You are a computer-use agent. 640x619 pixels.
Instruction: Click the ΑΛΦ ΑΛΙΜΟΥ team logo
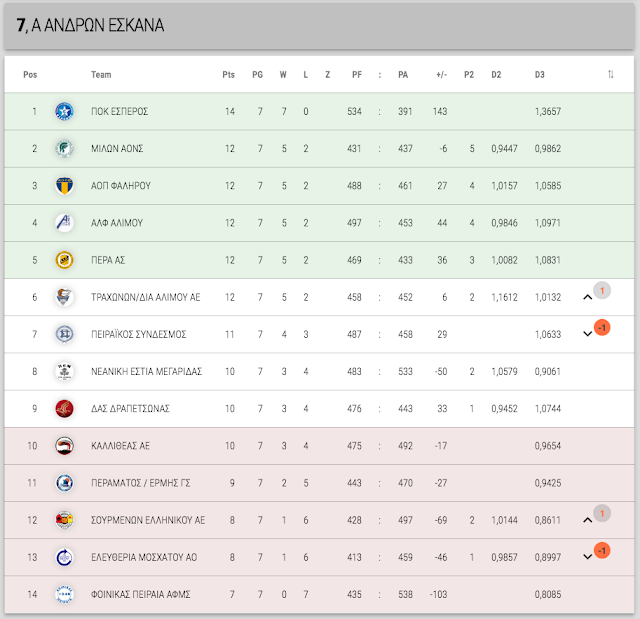pos(64,223)
